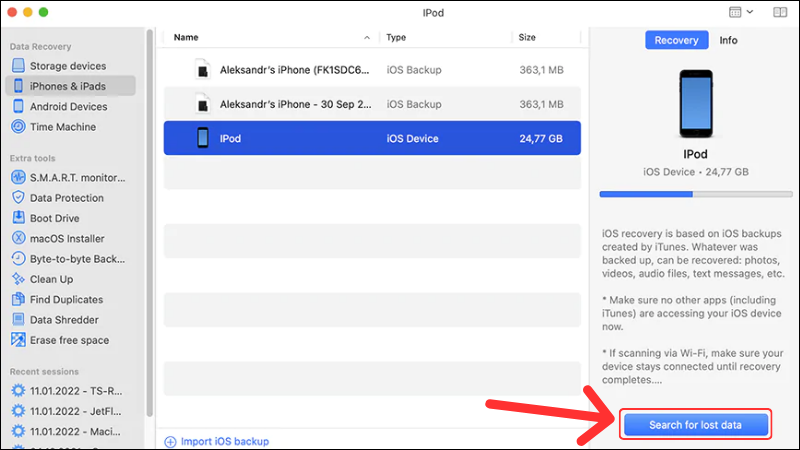Click the IPod storage usage bar
Viewport: 800px width, 450px height.
[x=695, y=194]
